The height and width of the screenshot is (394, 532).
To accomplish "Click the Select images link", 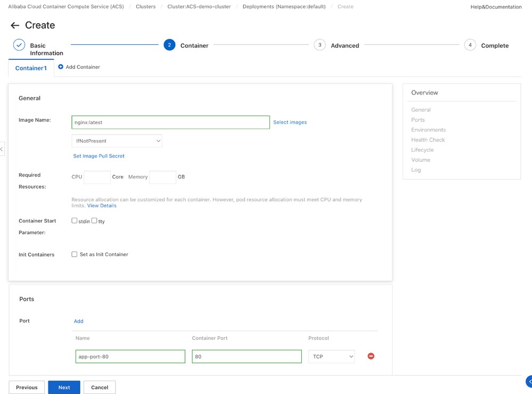I will click(290, 122).
